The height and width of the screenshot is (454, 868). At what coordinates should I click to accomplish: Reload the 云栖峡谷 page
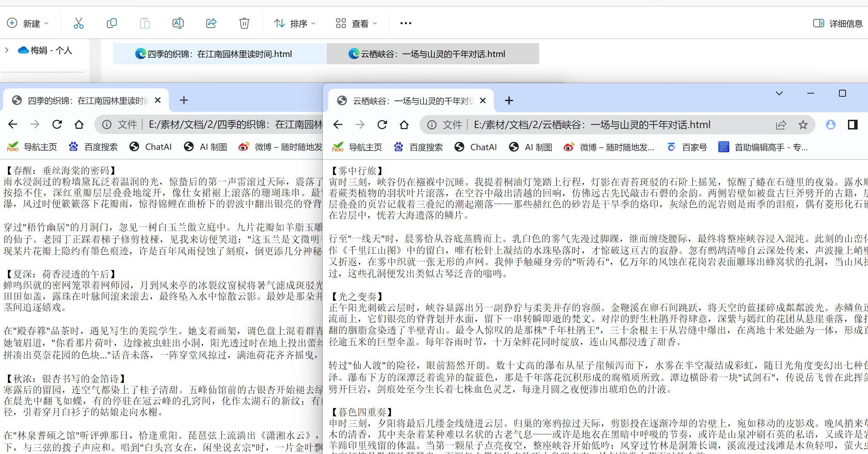click(x=382, y=125)
